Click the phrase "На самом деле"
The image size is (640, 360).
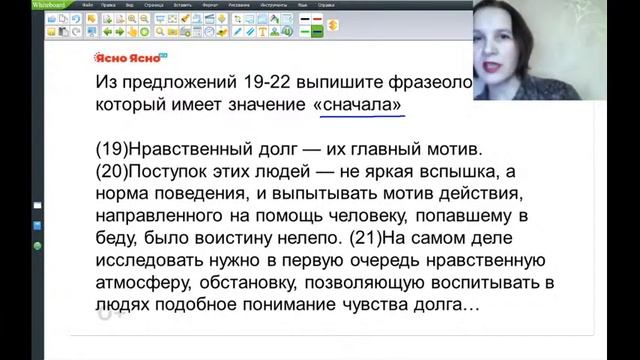tap(447, 238)
